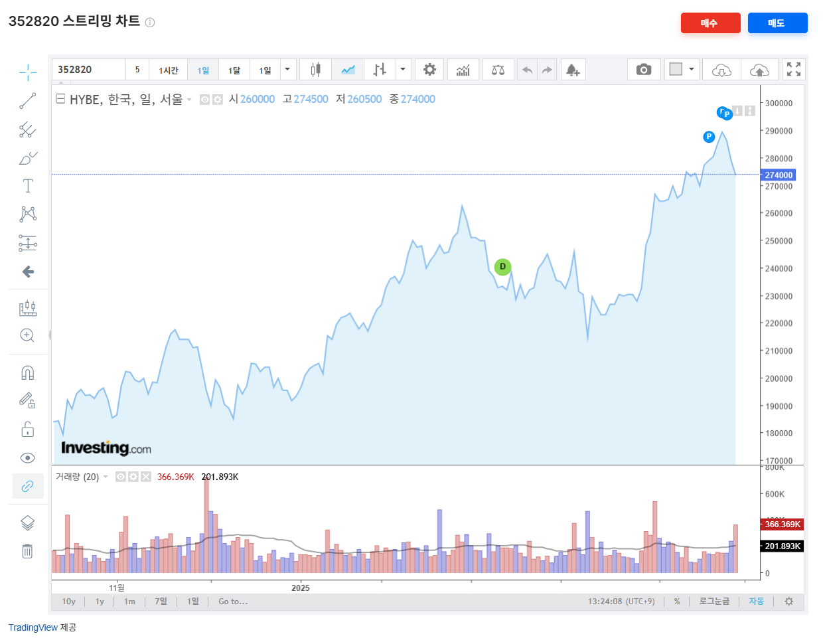This screenshot has width=823, height=644.
Task: Open compare symbols scales icon
Action: tap(498, 70)
